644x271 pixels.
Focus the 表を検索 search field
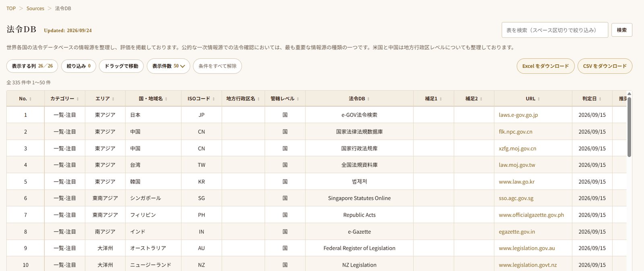[555, 30]
